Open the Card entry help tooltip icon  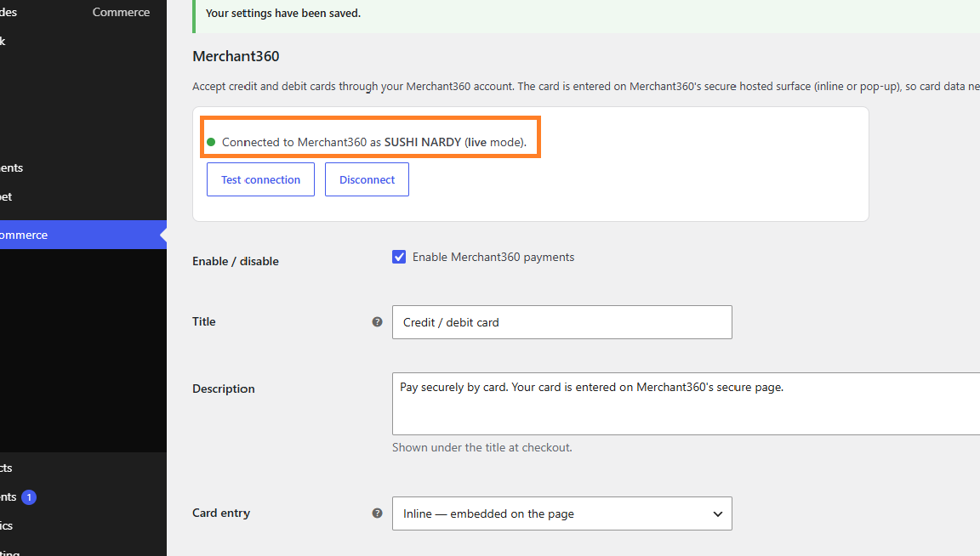click(x=377, y=513)
